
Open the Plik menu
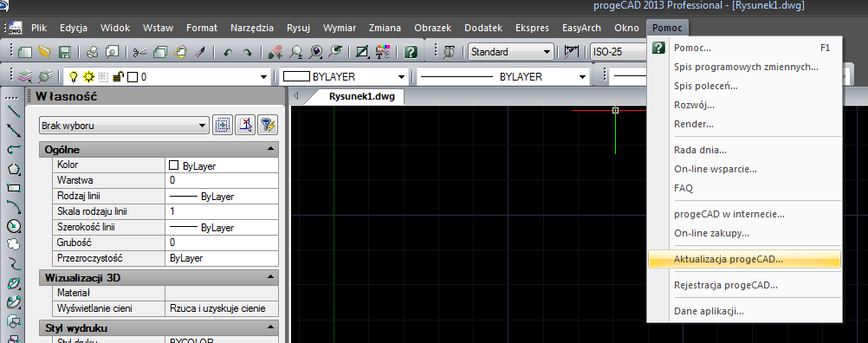pos(39,28)
